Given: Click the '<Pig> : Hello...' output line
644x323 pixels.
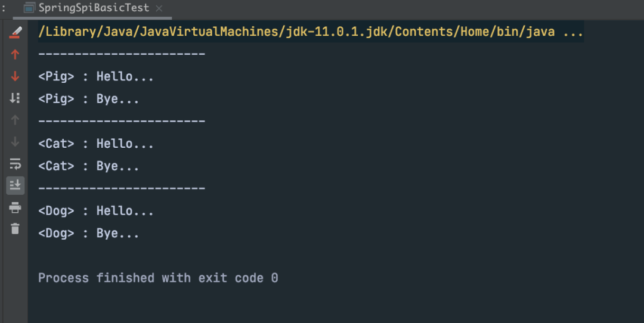Looking at the screenshot, I should coord(95,76).
